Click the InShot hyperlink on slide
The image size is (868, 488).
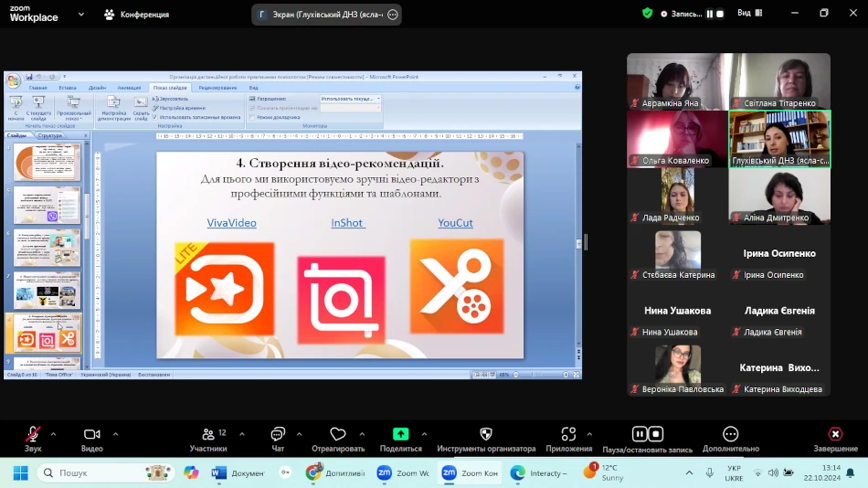(x=347, y=223)
